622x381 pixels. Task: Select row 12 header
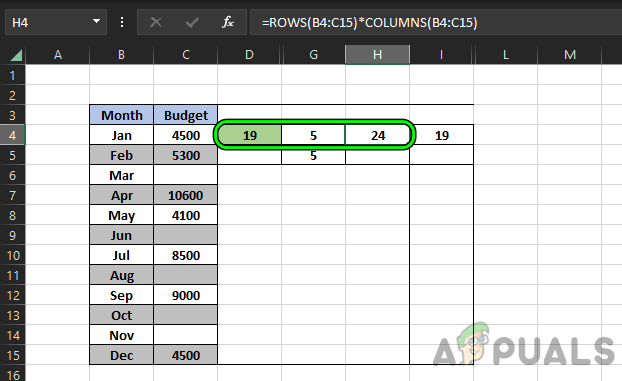(x=13, y=295)
